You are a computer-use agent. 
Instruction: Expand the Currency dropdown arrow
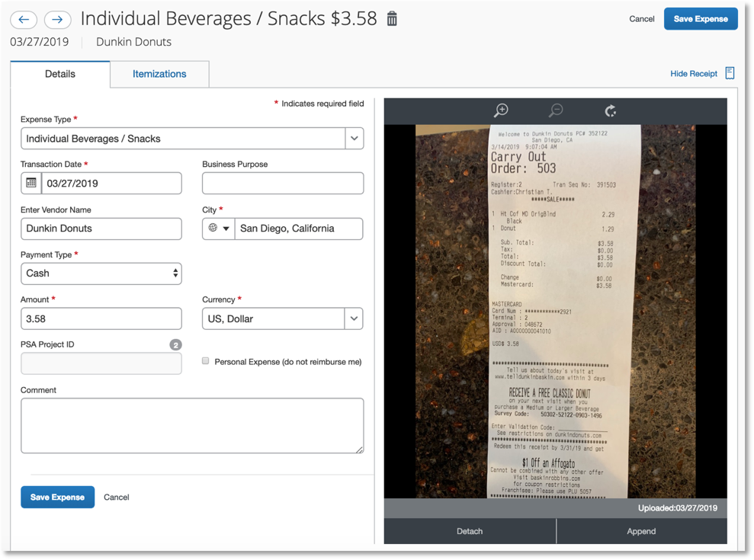pos(354,318)
